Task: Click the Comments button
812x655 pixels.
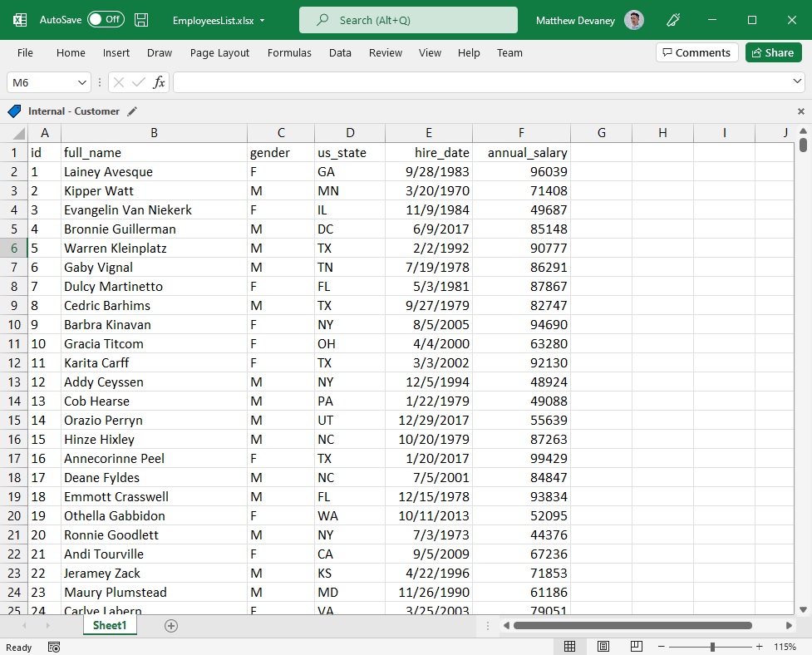Action: click(x=697, y=53)
